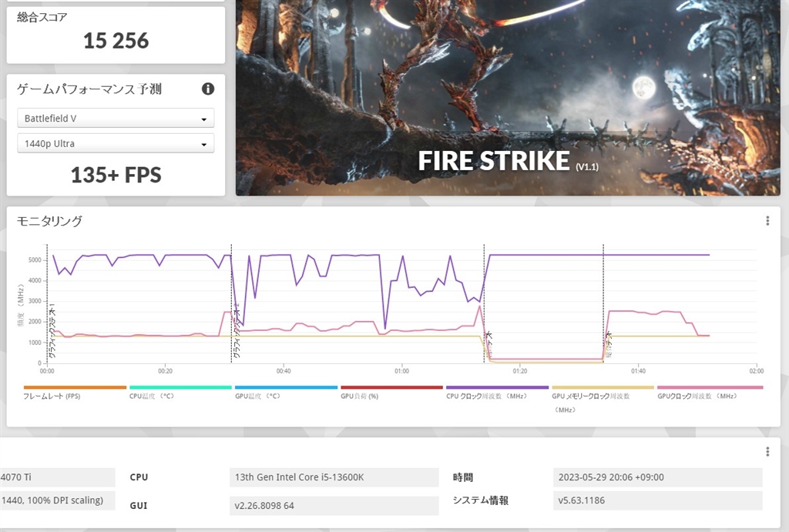Open the Monitoring panel three-dot menu
This screenshot has height=532, width=789.
pos(767,221)
